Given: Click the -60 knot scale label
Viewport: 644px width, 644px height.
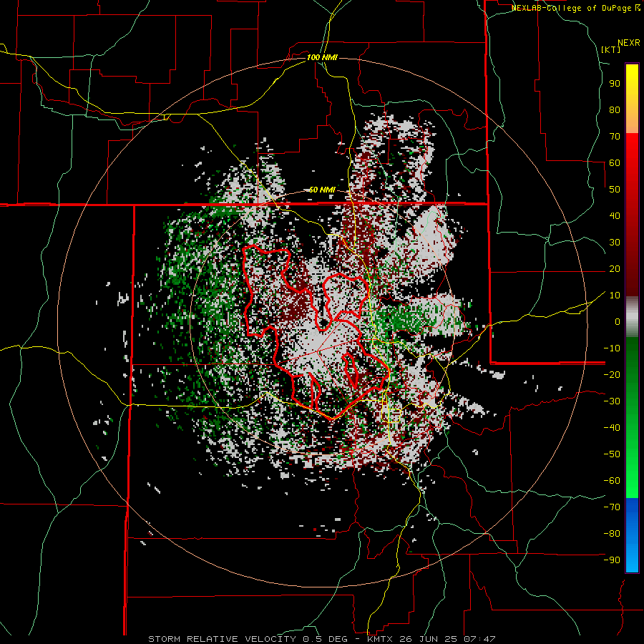Looking at the screenshot, I should click(612, 481).
